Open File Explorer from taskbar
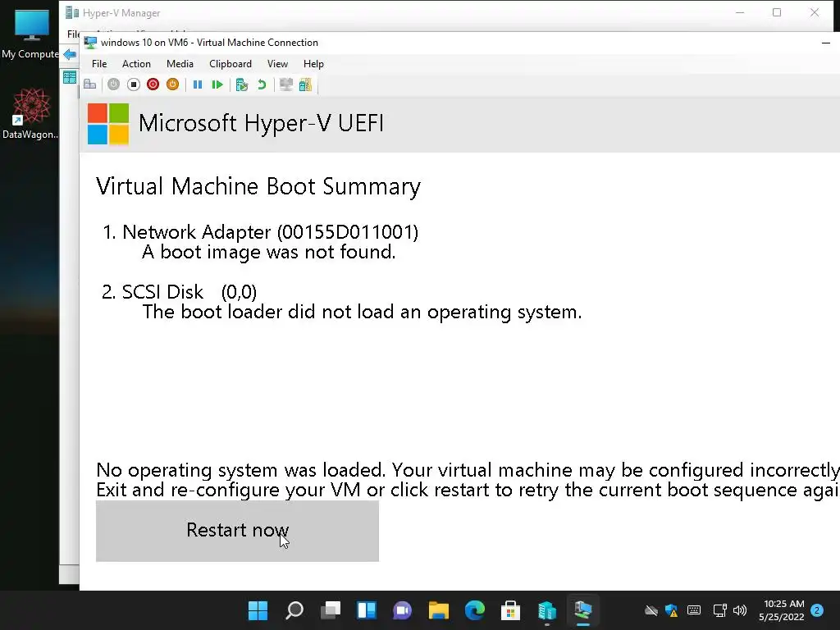The width and height of the screenshot is (840, 630). pyautogui.click(x=439, y=610)
